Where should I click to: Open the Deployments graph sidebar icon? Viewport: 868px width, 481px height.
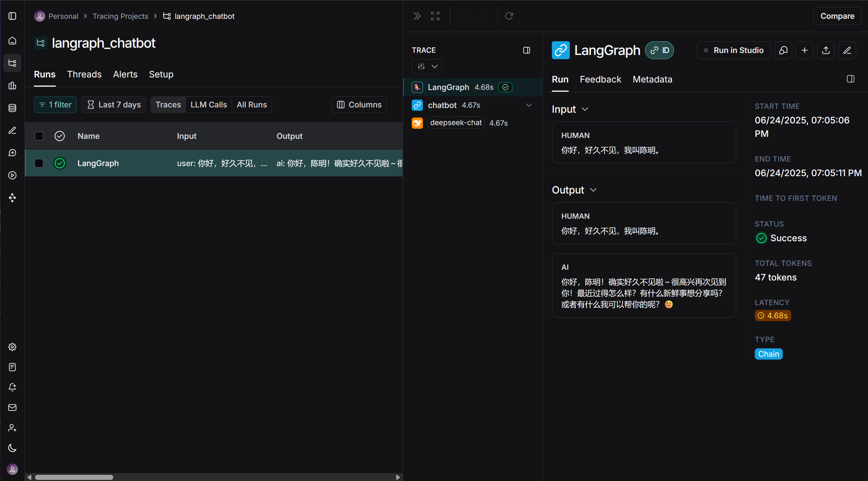(x=12, y=198)
